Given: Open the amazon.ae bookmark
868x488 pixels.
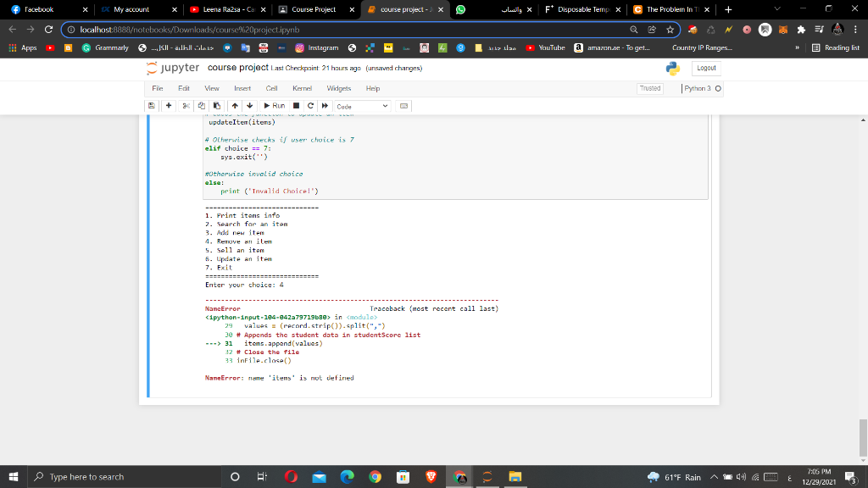Looking at the screenshot, I should 612,47.
